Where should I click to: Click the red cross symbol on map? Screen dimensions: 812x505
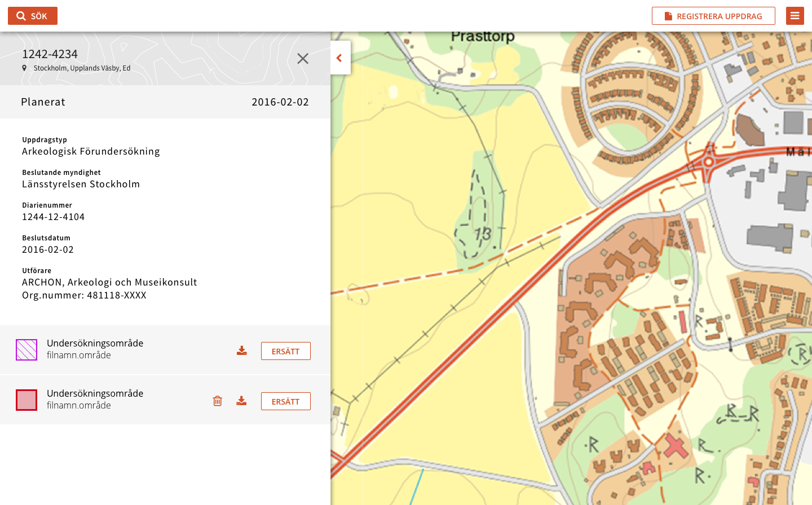tap(675, 446)
